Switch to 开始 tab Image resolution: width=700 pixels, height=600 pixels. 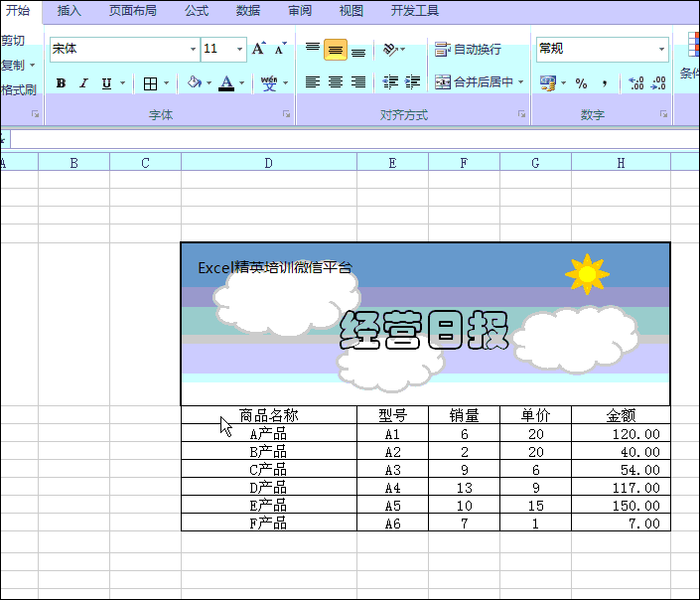click(x=18, y=11)
